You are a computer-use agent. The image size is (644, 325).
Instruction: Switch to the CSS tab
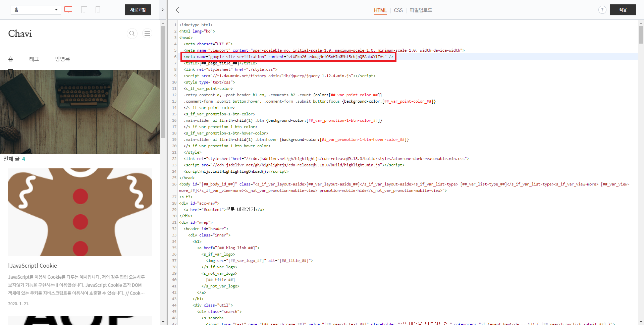[398, 10]
